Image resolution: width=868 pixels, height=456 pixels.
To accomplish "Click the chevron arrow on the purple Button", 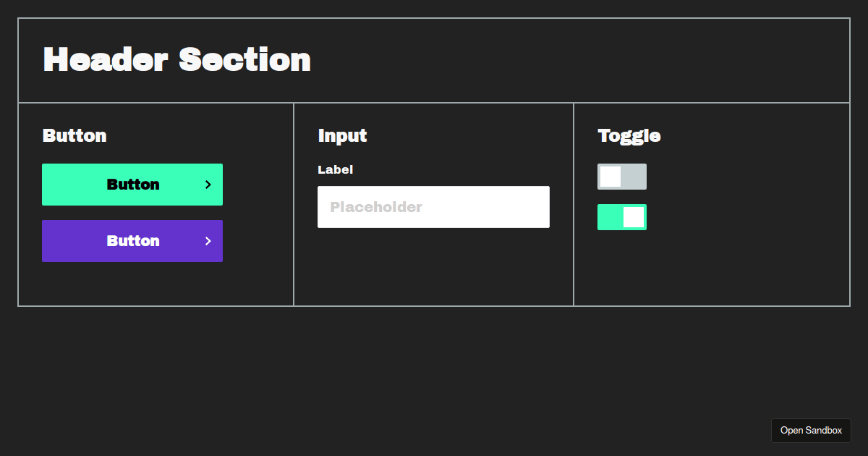I will [x=208, y=241].
